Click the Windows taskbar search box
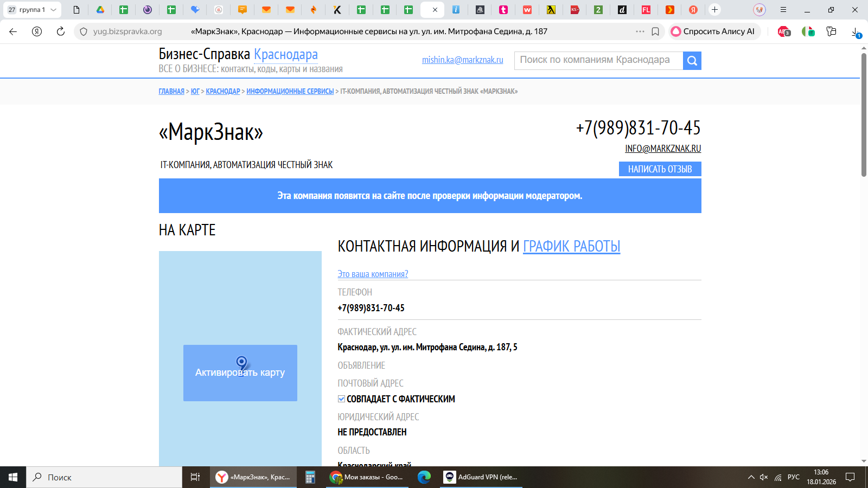 [104, 477]
